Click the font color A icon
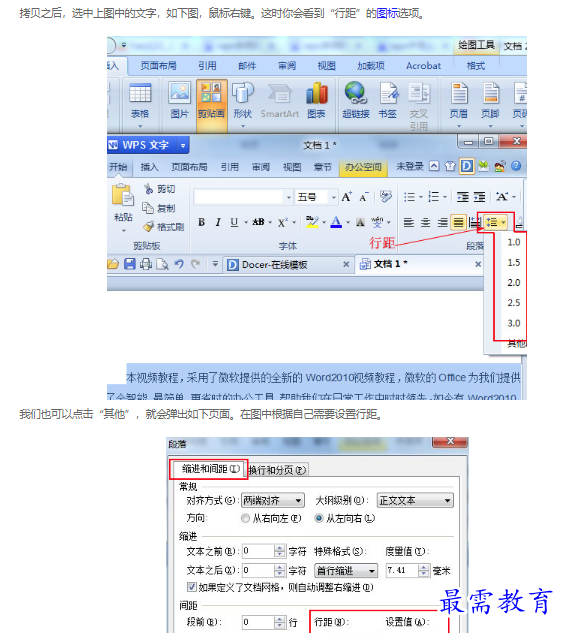 [336, 222]
